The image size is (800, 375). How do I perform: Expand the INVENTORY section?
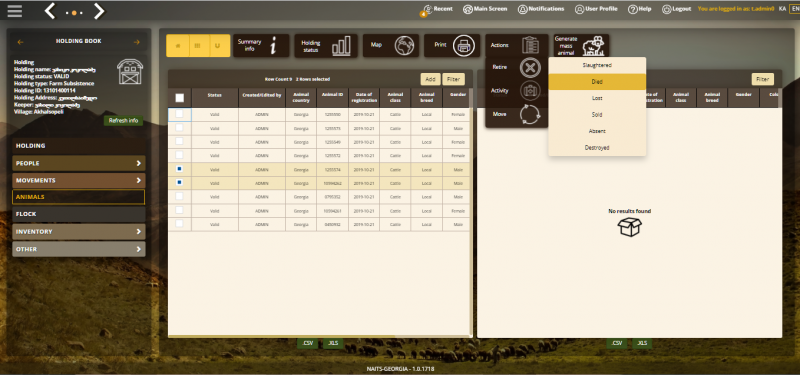point(79,232)
